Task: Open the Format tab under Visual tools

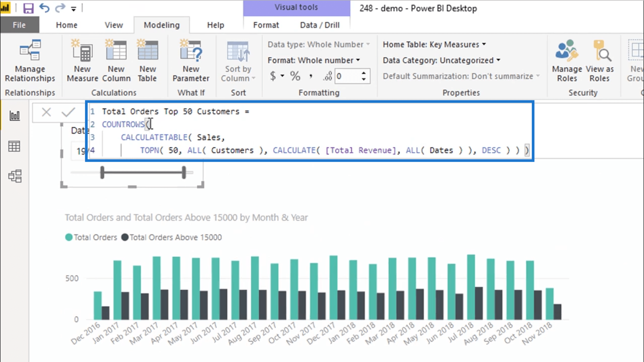Action: (x=266, y=25)
